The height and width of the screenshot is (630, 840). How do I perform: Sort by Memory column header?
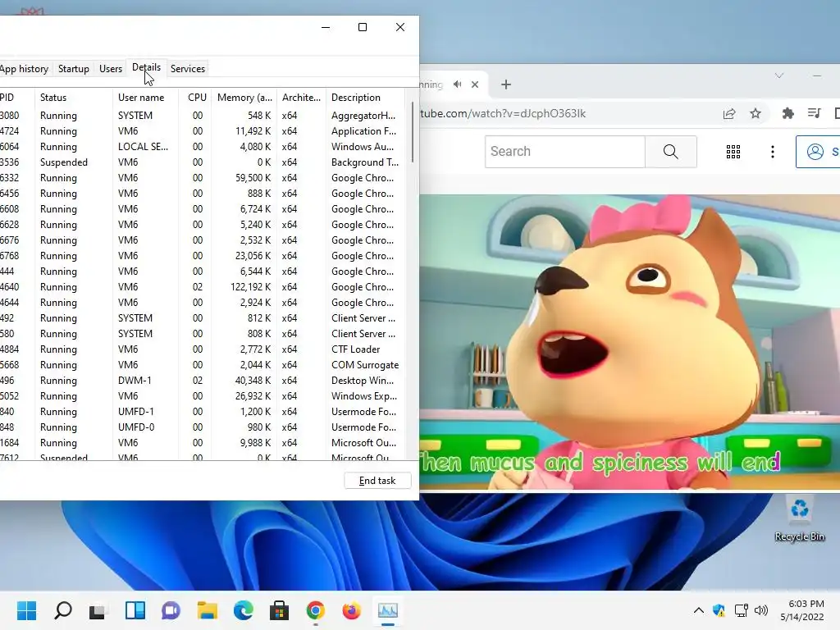point(244,98)
